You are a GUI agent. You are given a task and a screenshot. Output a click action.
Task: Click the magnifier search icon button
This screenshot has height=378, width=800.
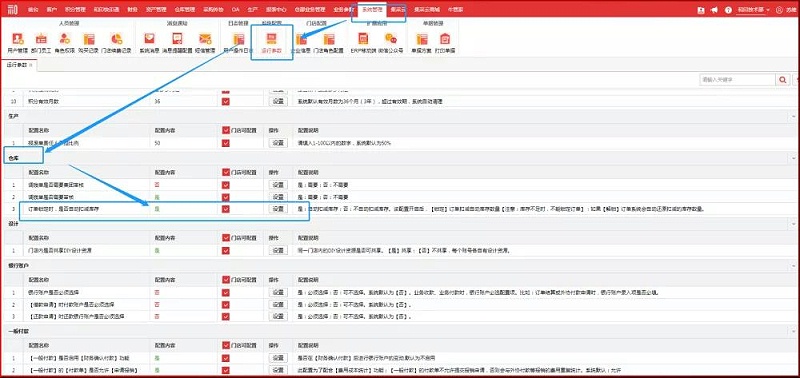point(783,80)
